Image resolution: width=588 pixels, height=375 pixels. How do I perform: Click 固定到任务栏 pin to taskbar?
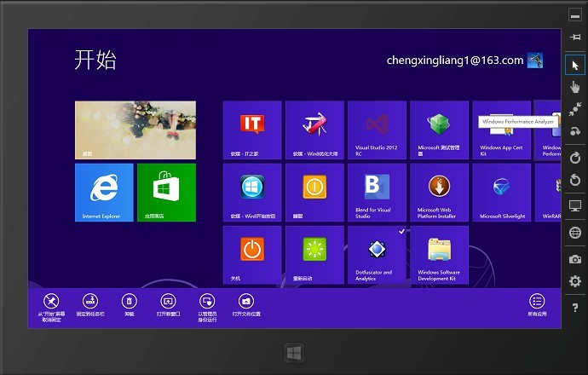(90, 306)
